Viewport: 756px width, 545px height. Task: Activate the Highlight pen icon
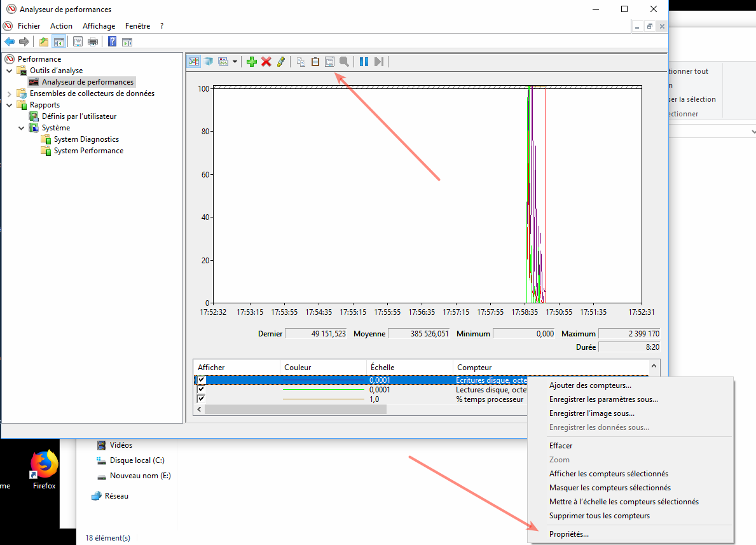coord(280,62)
